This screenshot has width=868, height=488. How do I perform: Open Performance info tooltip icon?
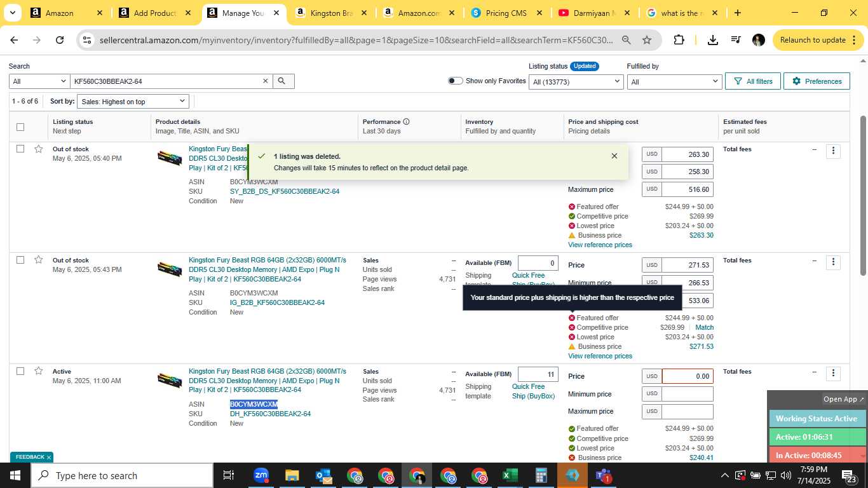[x=406, y=122]
